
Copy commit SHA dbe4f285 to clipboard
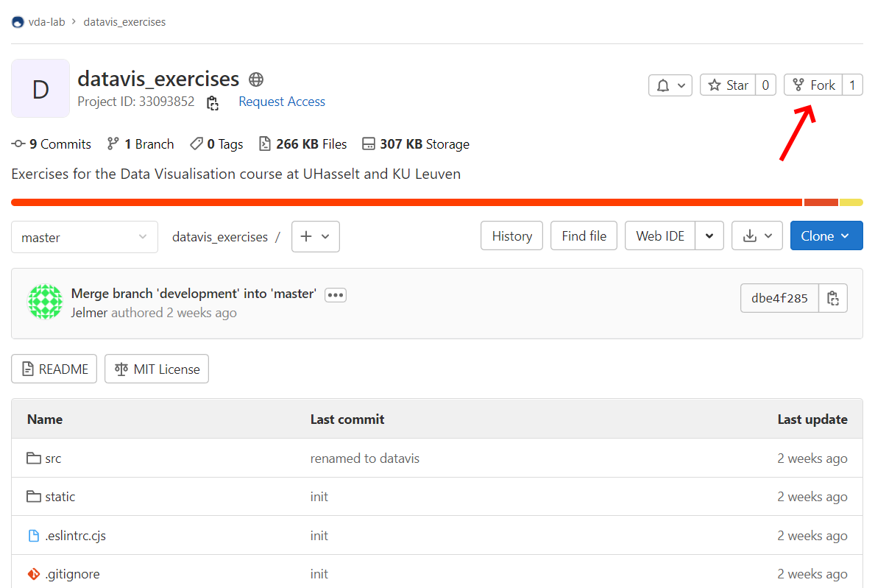tap(833, 298)
